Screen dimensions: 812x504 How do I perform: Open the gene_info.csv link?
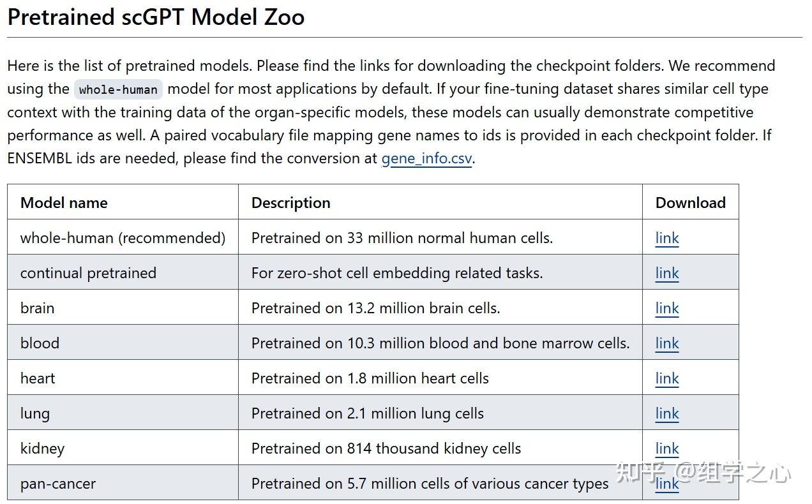[x=426, y=158]
